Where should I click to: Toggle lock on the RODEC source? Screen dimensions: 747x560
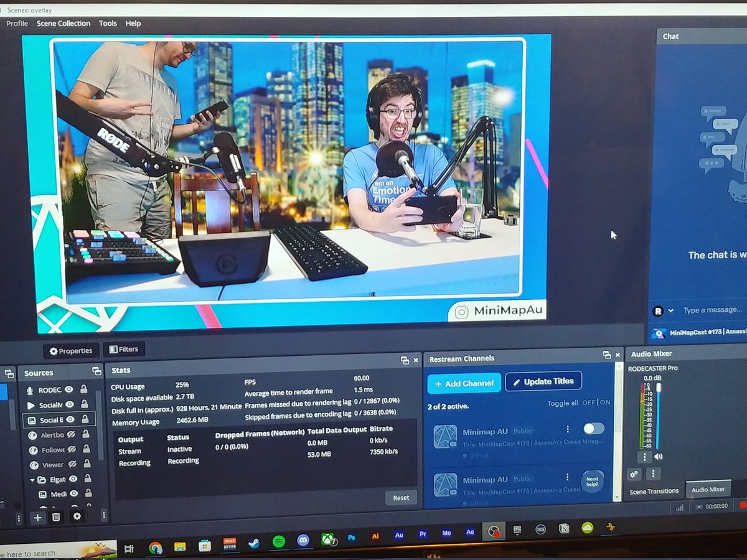tap(83, 390)
